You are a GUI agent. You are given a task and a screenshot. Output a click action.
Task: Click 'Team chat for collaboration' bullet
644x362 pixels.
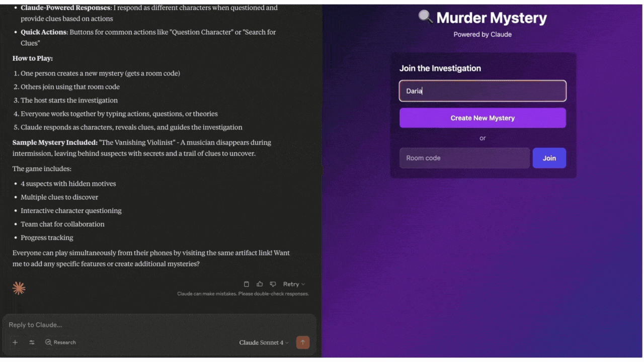[x=62, y=224]
